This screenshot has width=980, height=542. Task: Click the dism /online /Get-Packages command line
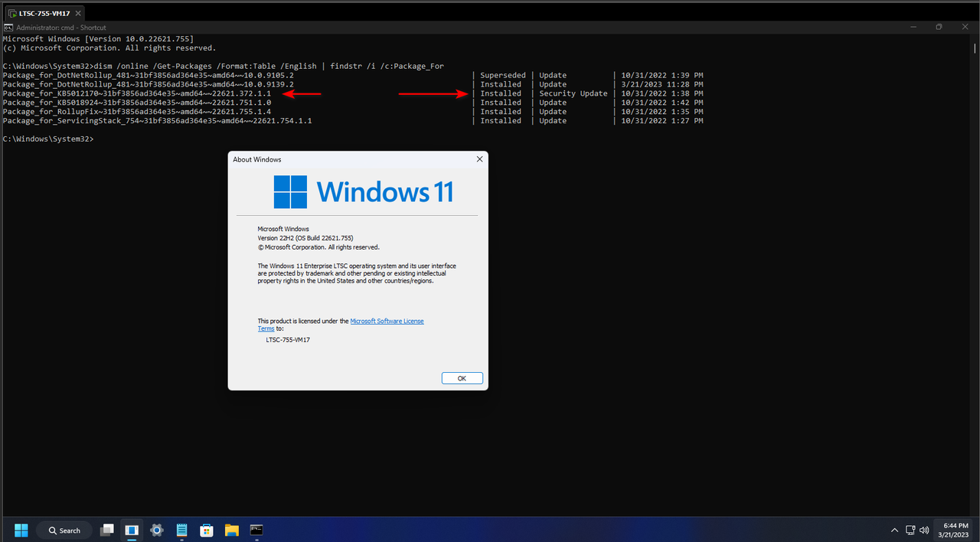coord(224,66)
